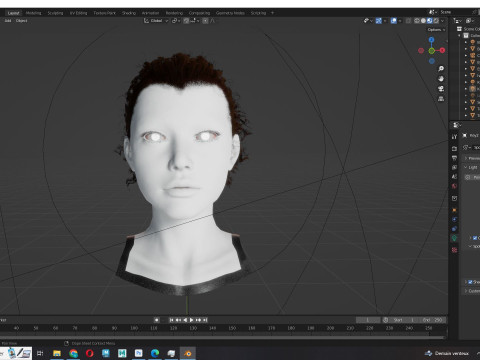Viewport: 480px width, 360px height.
Task: Open the Rendering workspace tab
Action: click(x=174, y=13)
